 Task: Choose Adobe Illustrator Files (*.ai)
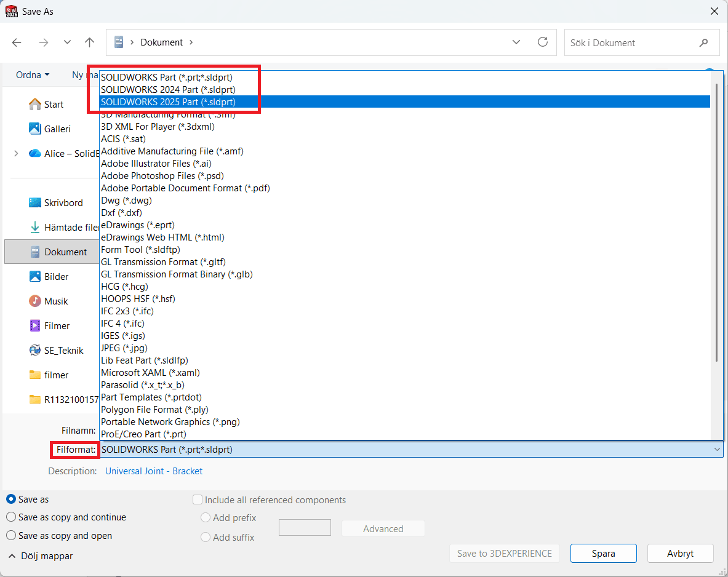(405, 164)
